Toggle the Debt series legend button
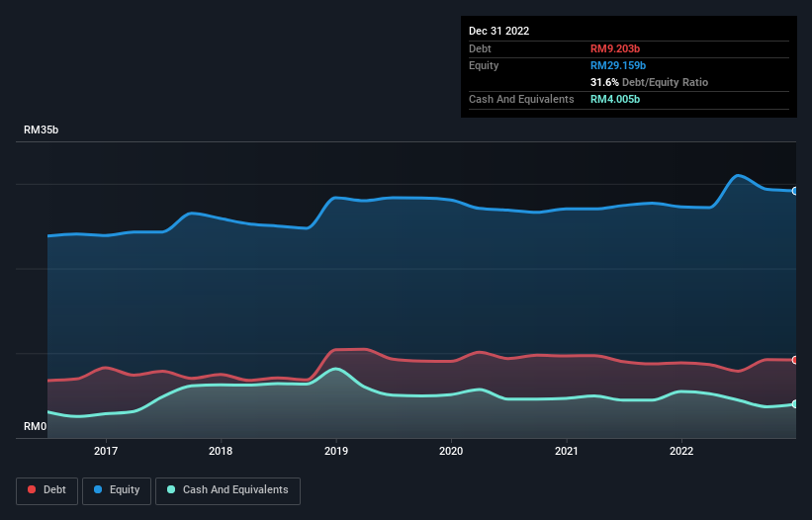Image resolution: width=812 pixels, height=520 pixels. click(x=46, y=490)
